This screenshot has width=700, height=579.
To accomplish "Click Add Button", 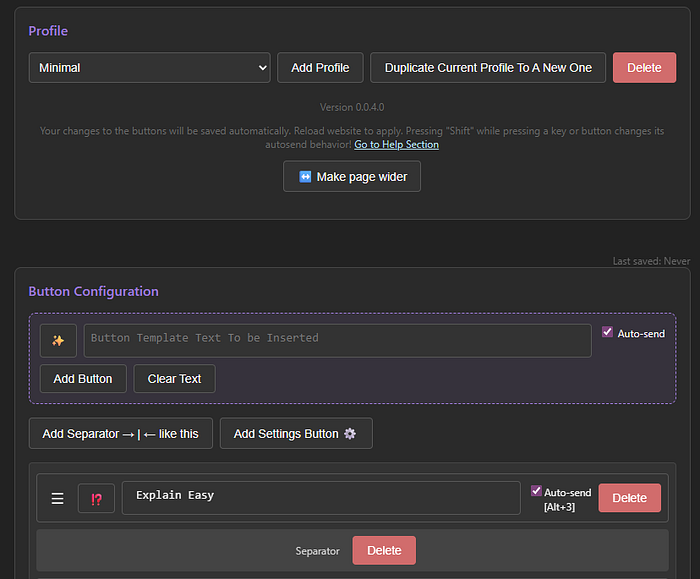I will pos(83,379).
